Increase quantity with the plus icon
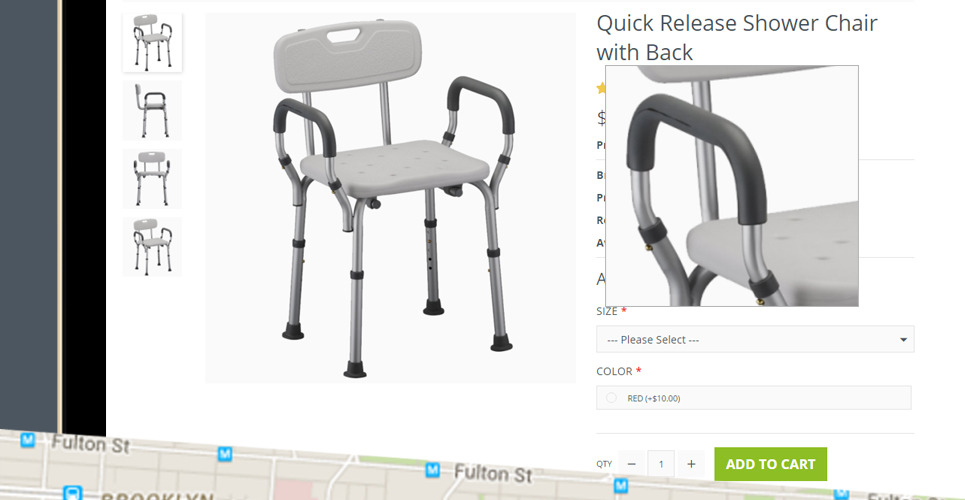Image resolution: width=965 pixels, height=500 pixels. point(691,464)
